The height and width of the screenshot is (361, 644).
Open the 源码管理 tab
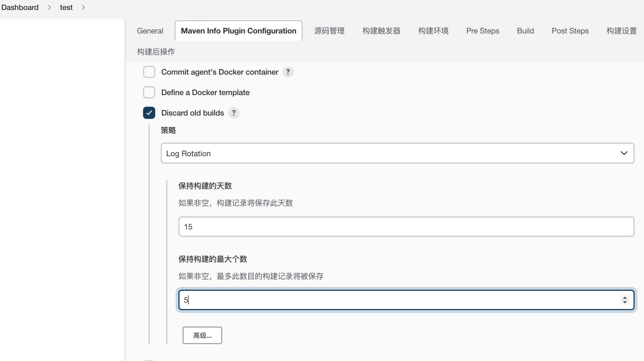click(329, 31)
